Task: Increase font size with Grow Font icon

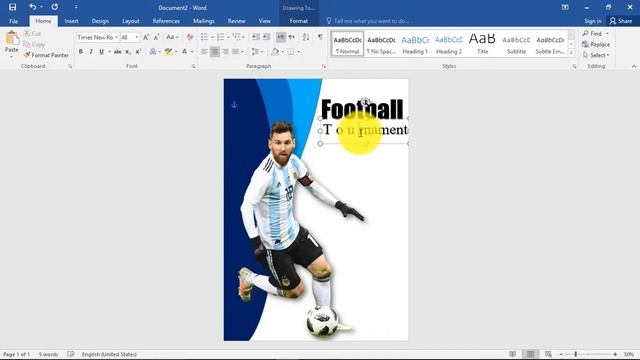Action: coord(146,37)
